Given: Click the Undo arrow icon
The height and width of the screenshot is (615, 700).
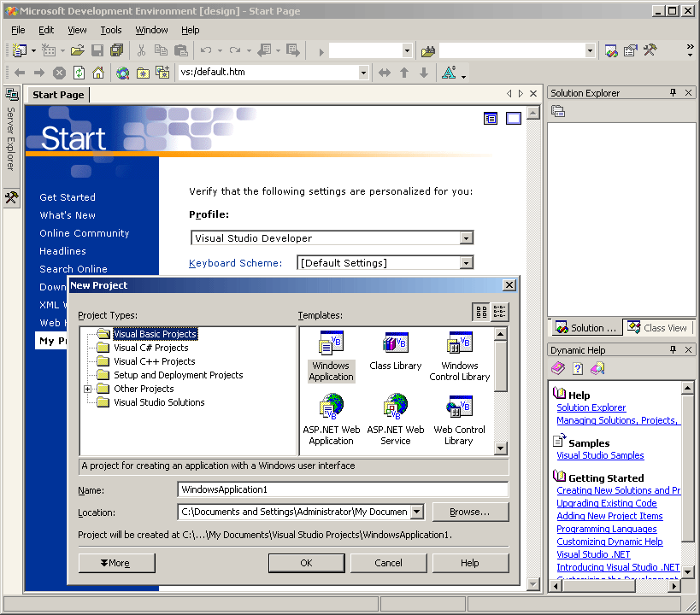Looking at the screenshot, I should 206,50.
